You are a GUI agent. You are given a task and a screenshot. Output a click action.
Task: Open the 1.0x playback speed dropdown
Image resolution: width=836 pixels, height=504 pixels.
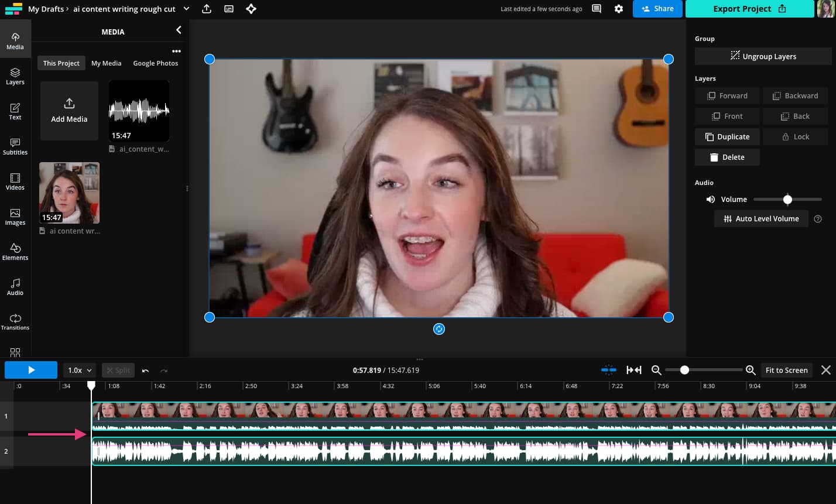coord(79,370)
